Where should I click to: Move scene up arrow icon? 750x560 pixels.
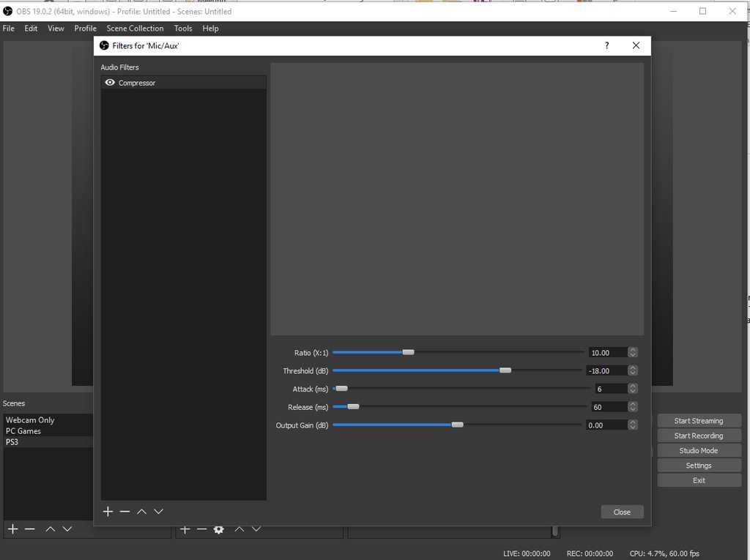(x=51, y=529)
